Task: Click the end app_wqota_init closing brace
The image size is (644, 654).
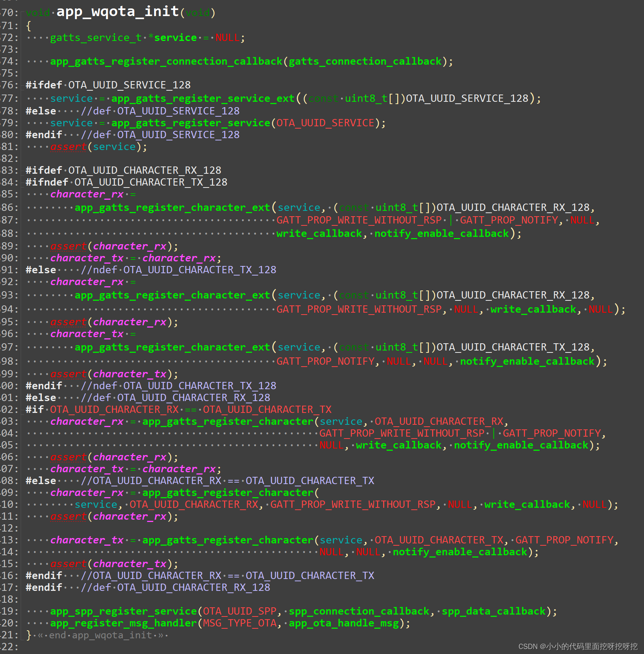Action: pyautogui.click(x=28, y=635)
